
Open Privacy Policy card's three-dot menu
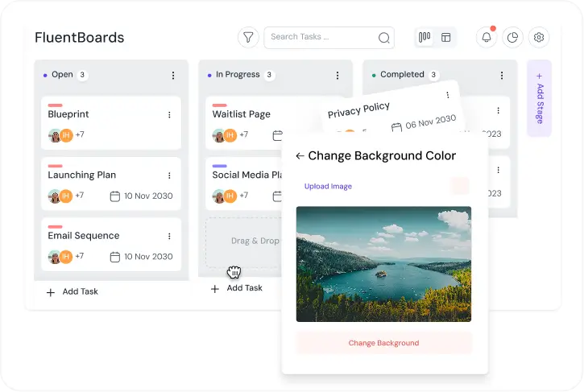pyautogui.click(x=447, y=95)
